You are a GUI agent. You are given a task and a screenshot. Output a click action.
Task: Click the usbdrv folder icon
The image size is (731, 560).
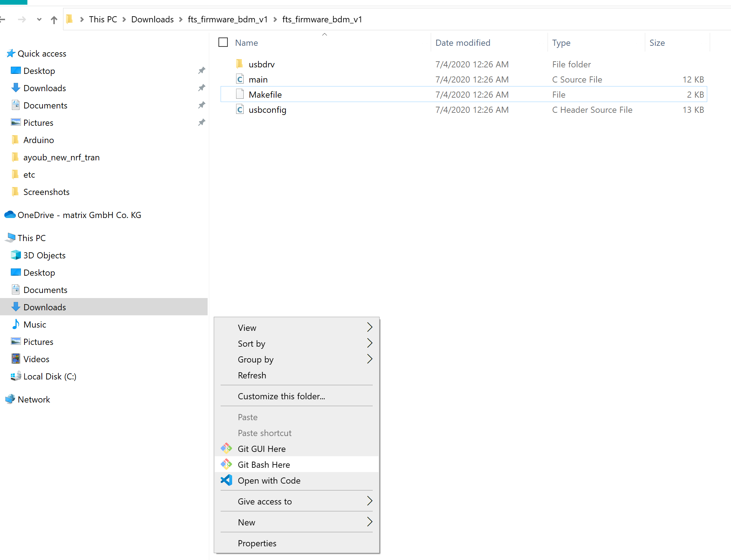[x=240, y=64]
